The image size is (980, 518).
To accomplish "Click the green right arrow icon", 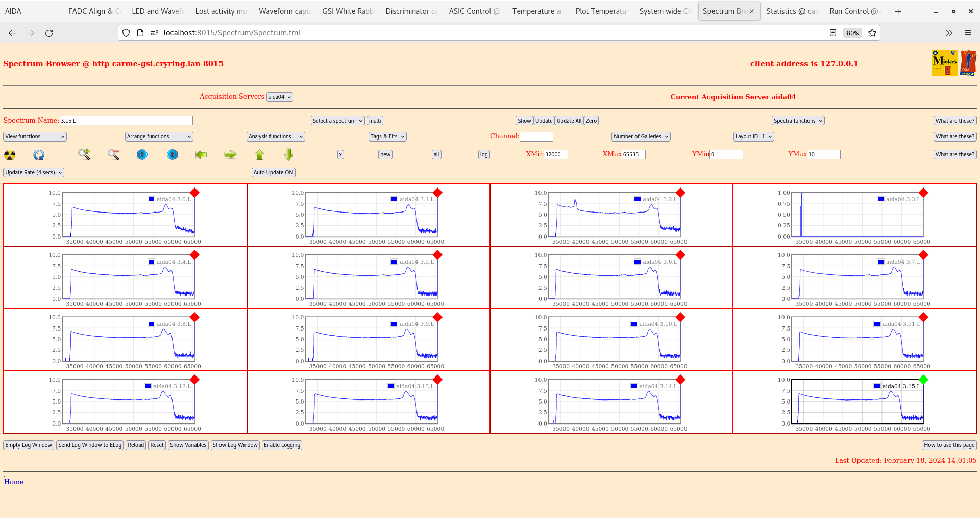I will tap(230, 154).
